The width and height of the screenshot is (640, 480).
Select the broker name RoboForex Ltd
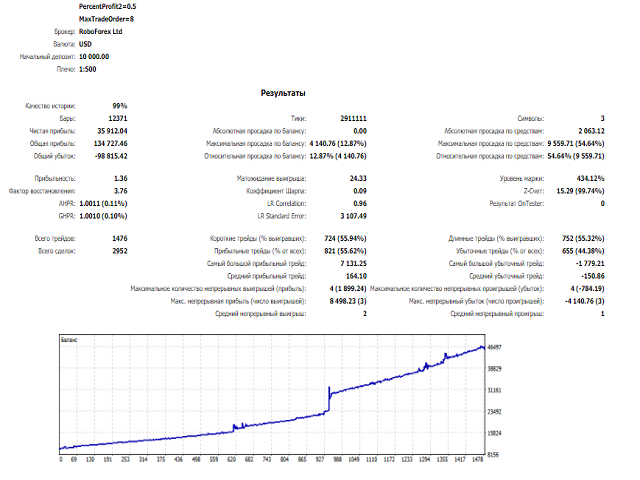(100, 31)
